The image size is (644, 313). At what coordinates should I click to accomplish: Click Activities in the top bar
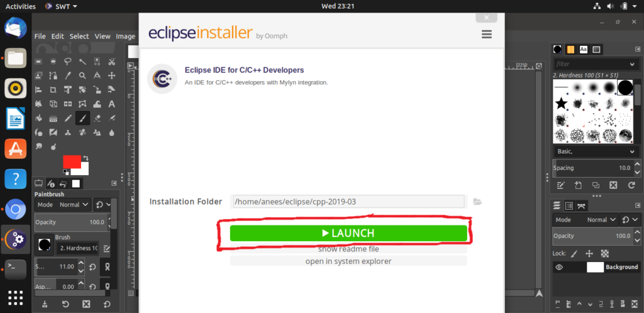click(x=21, y=6)
